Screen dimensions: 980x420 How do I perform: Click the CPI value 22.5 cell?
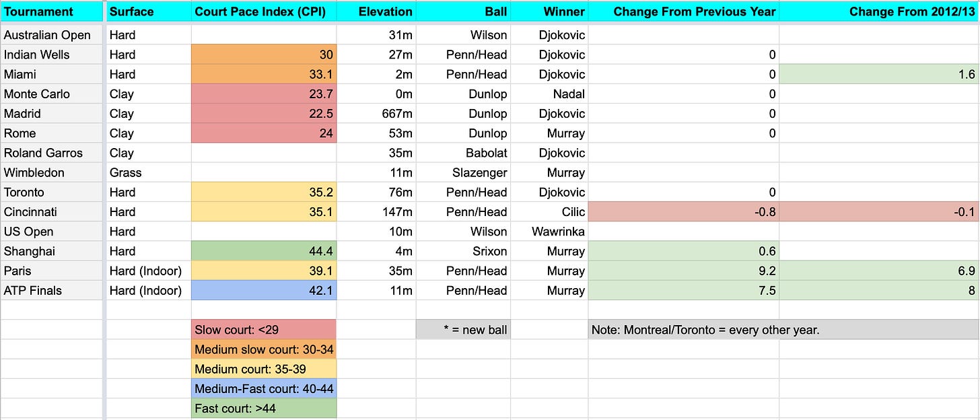coord(264,113)
